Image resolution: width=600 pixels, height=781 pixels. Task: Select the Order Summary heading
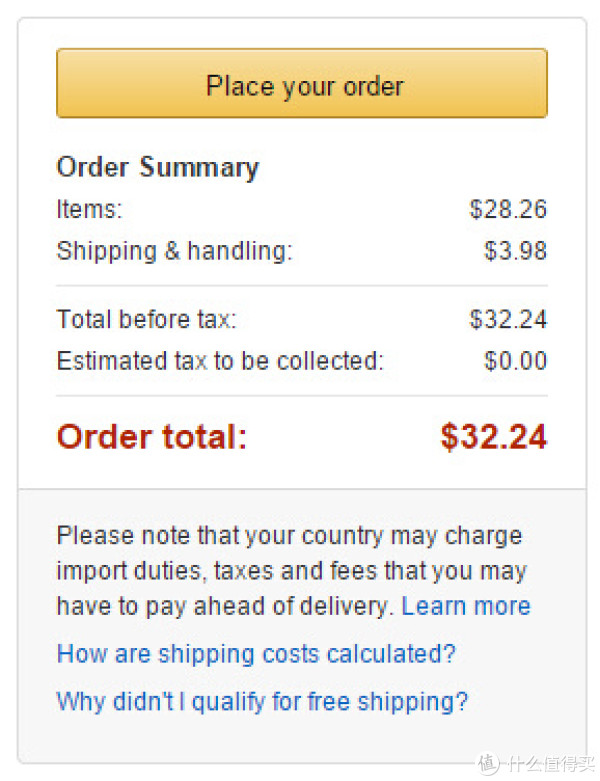158,167
